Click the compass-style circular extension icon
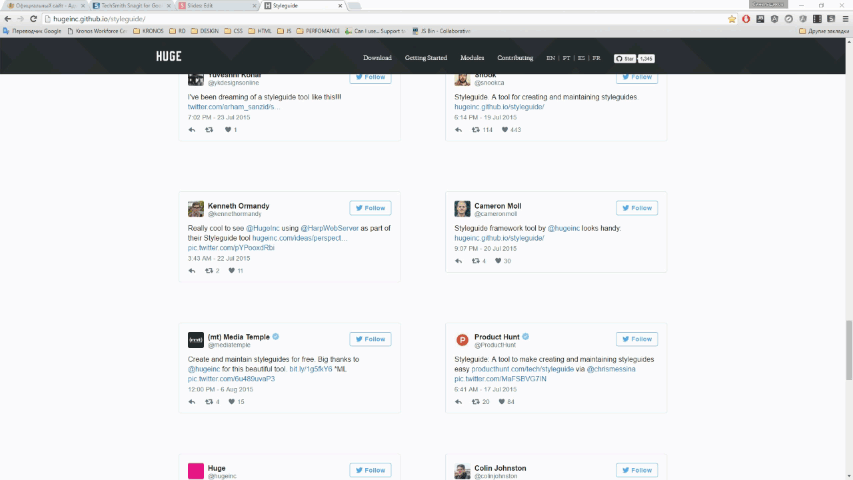 789,19
